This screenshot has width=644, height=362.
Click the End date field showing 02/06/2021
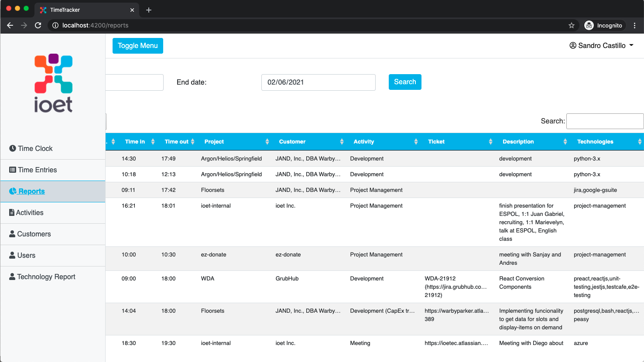319,82
